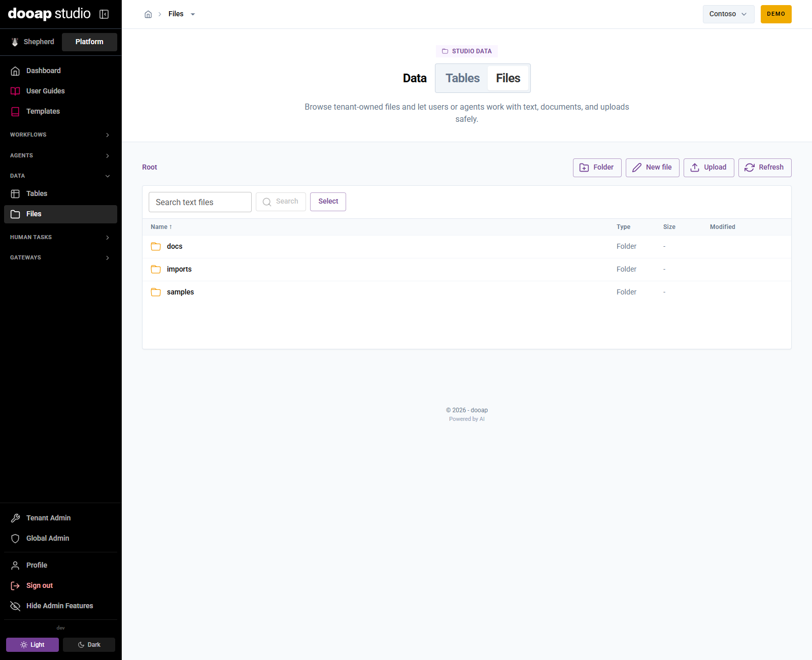Refresh the file list
Screen dimensions: 812x660
tap(765, 168)
